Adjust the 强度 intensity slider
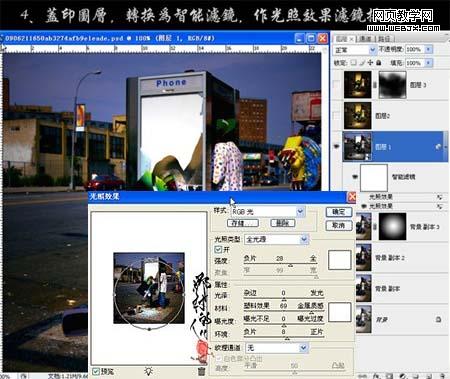This screenshot has height=379, width=450. (x=290, y=265)
